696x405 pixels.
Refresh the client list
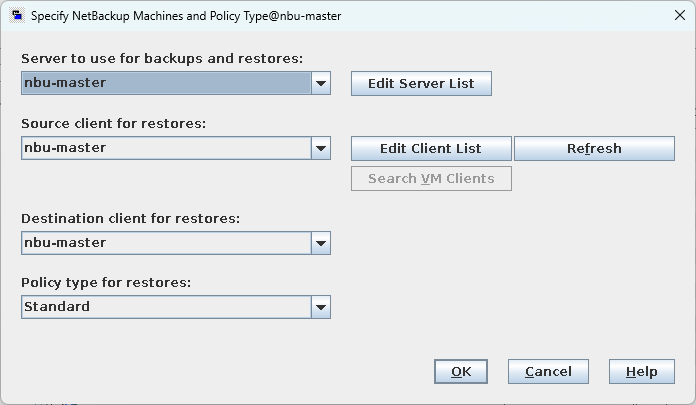tap(594, 149)
